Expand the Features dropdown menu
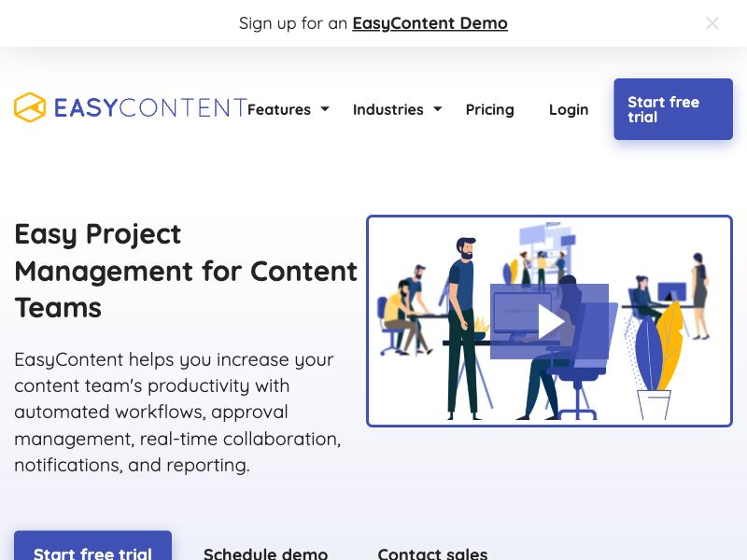 pyautogui.click(x=289, y=109)
